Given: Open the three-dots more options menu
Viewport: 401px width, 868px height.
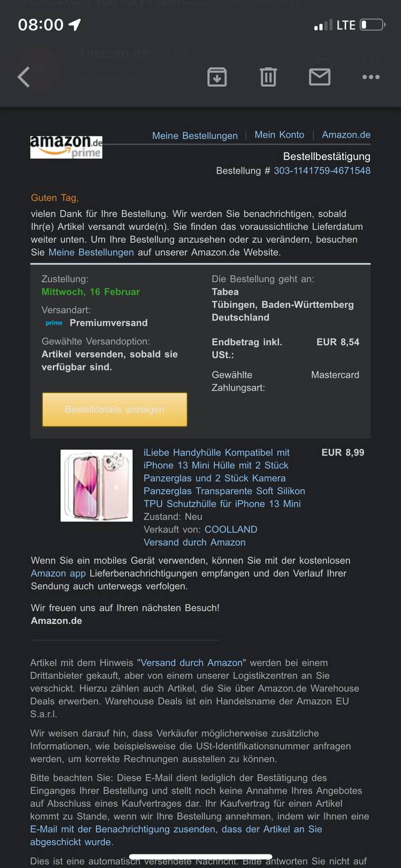Looking at the screenshot, I should point(371,77).
